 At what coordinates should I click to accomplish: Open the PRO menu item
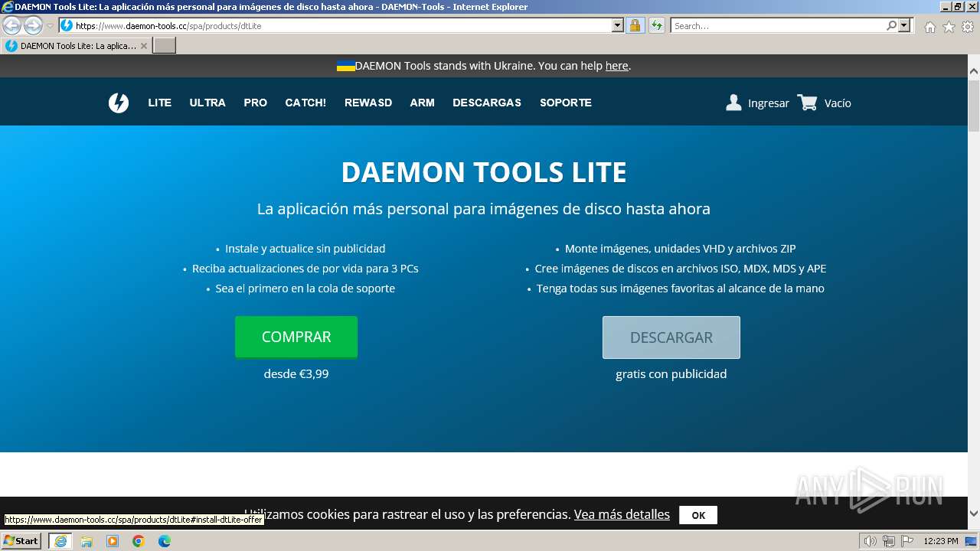[255, 103]
